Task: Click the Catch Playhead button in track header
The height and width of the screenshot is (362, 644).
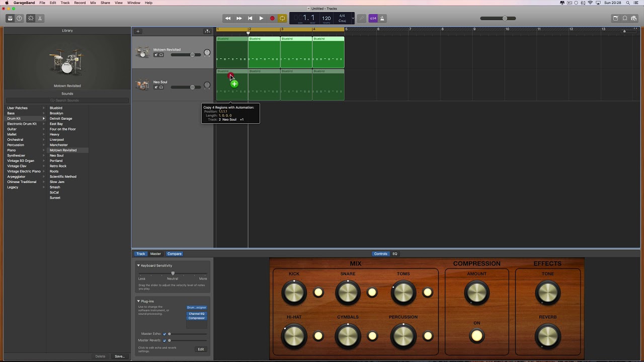Action: pos(207,31)
